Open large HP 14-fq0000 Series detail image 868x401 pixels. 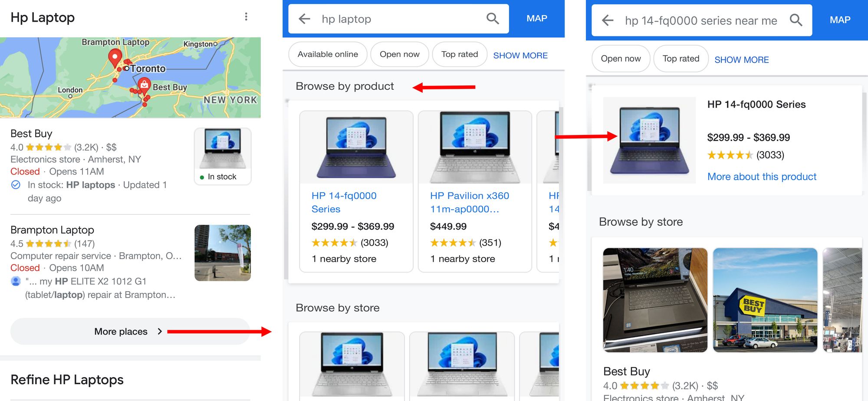tap(649, 140)
